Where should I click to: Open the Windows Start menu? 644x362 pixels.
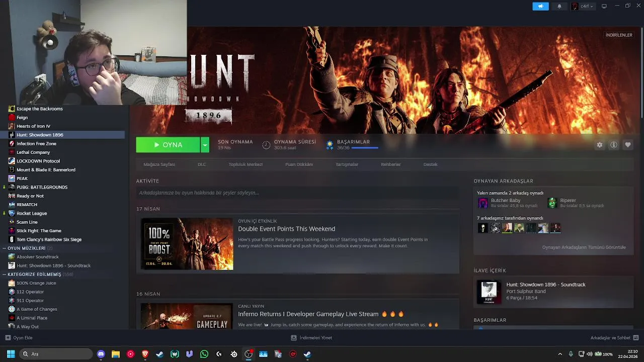pos(11,354)
